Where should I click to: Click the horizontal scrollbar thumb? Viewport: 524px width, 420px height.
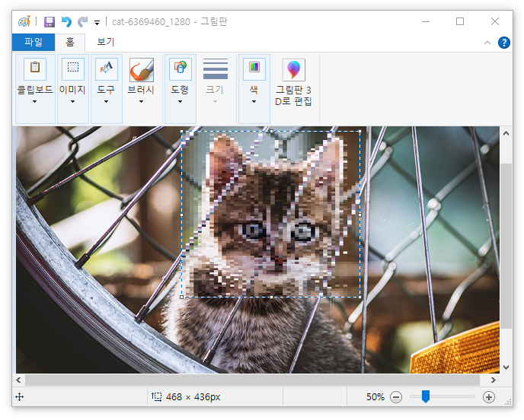(x=252, y=380)
